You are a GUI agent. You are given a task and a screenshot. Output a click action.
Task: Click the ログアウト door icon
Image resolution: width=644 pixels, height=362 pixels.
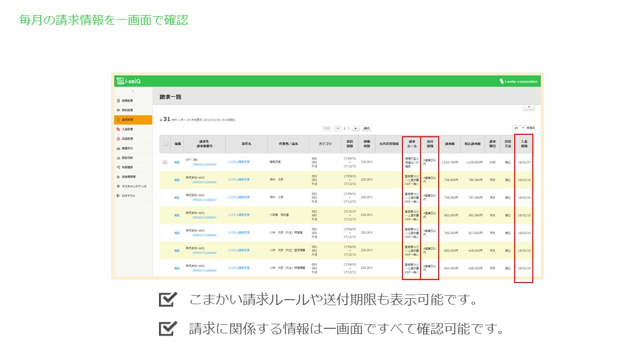coord(118,196)
